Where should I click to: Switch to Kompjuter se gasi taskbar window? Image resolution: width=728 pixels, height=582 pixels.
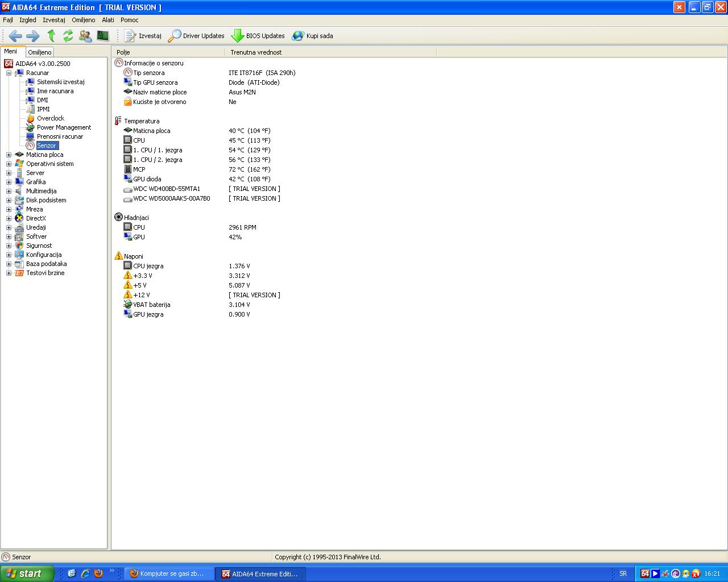pos(169,574)
